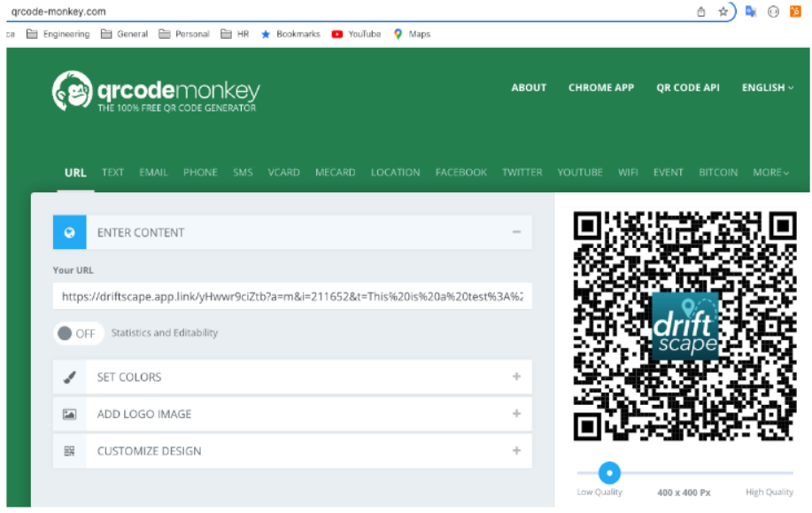The image size is (812, 513).
Task: Click the picture icon for Add Logo Image
Action: [69, 414]
